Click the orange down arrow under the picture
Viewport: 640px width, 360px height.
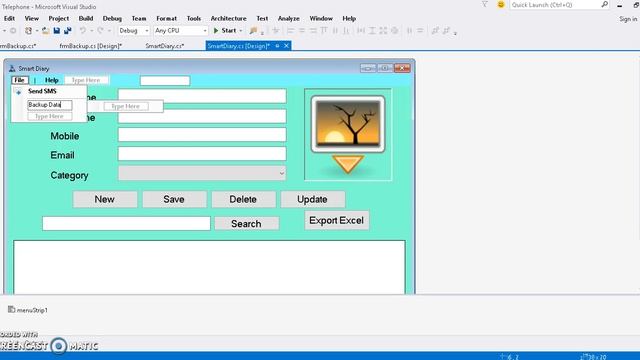(x=347, y=164)
